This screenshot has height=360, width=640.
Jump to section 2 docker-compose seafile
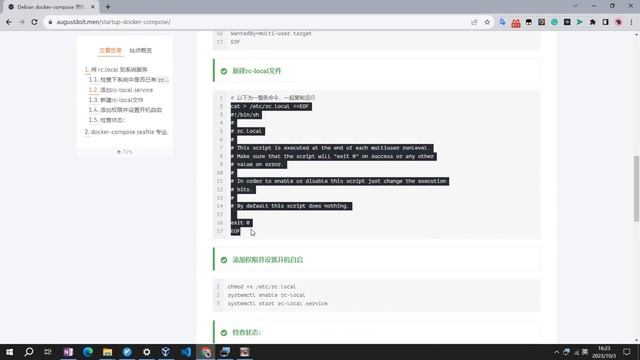[x=126, y=132]
